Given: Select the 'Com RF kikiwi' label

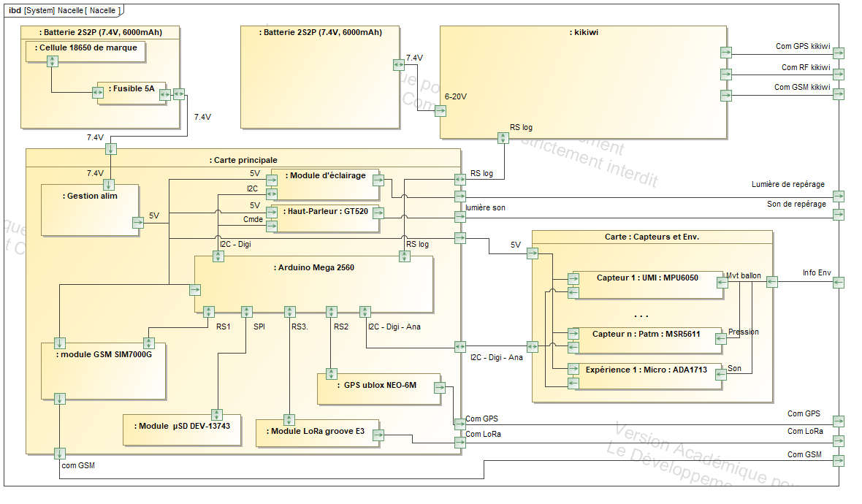Looking at the screenshot, I should coord(806,67).
